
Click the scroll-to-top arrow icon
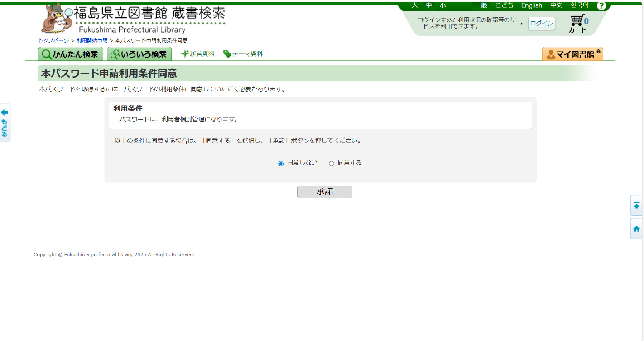(636, 206)
